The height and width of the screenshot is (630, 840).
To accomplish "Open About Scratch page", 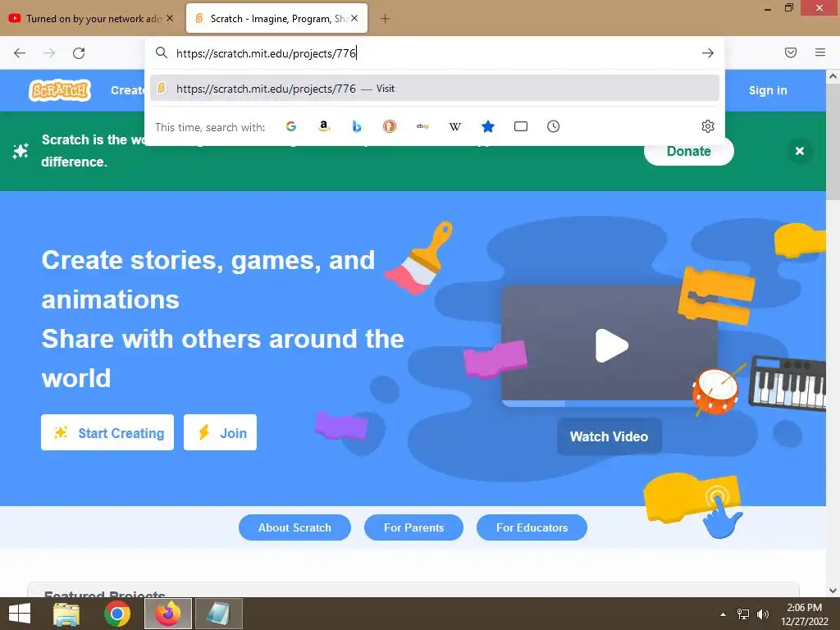I will pyautogui.click(x=294, y=527).
